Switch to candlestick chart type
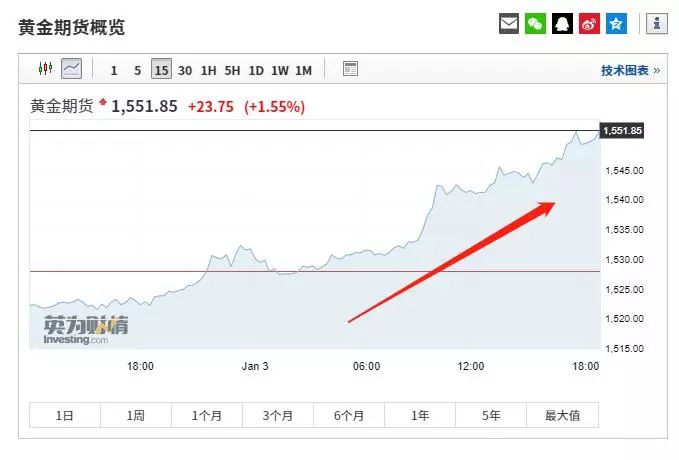The width and height of the screenshot is (679, 460). pyautogui.click(x=45, y=69)
